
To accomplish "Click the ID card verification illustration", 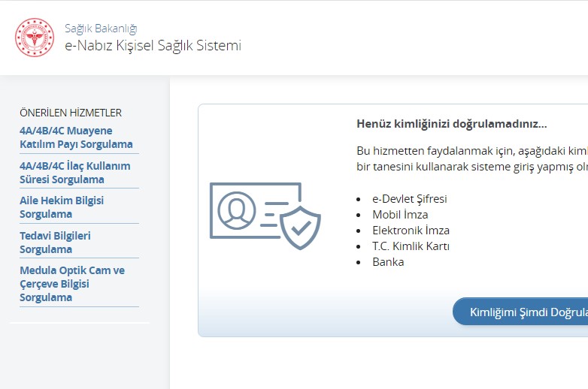I will pos(265,216).
